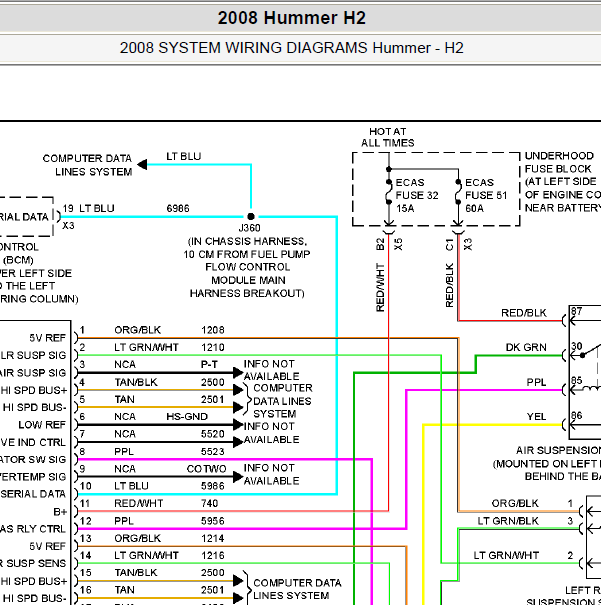Select the "UNDERHOOD FUSE BLOCK" description text
Screen dimensions: 601x605
point(563,182)
